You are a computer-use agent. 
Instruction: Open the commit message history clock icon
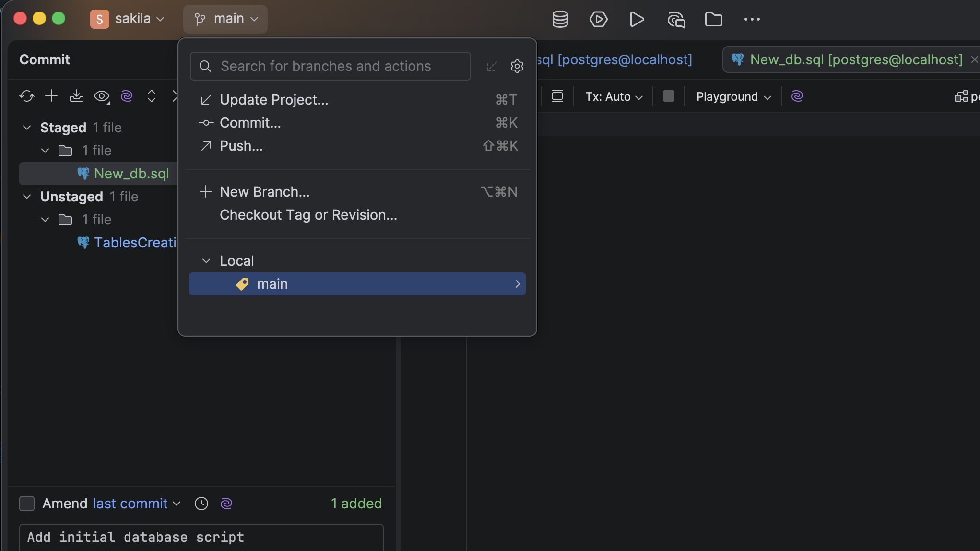click(201, 504)
